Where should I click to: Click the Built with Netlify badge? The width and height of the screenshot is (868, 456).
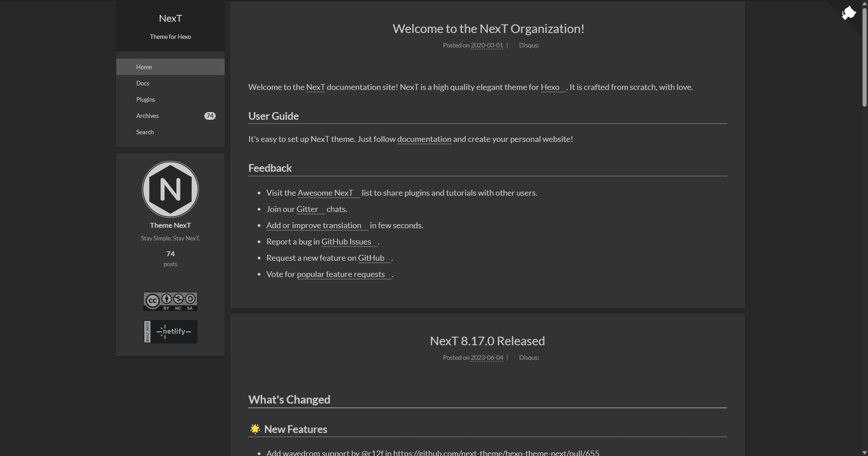[x=170, y=332]
